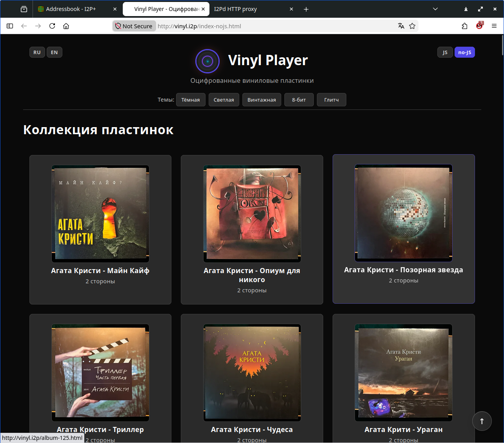The image size is (504, 443).
Task: Click the translate page icon in address bar
Action: tap(401, 26)
